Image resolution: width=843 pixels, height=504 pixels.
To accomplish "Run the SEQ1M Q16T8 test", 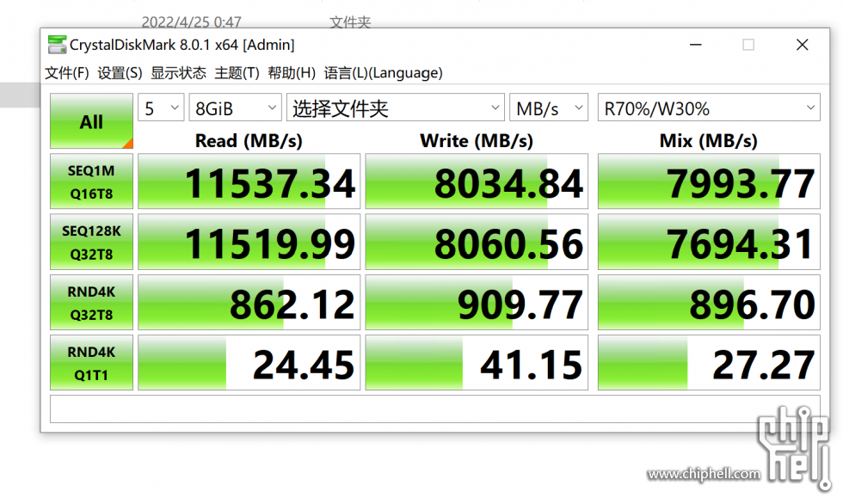I will [x=91, y=181].
